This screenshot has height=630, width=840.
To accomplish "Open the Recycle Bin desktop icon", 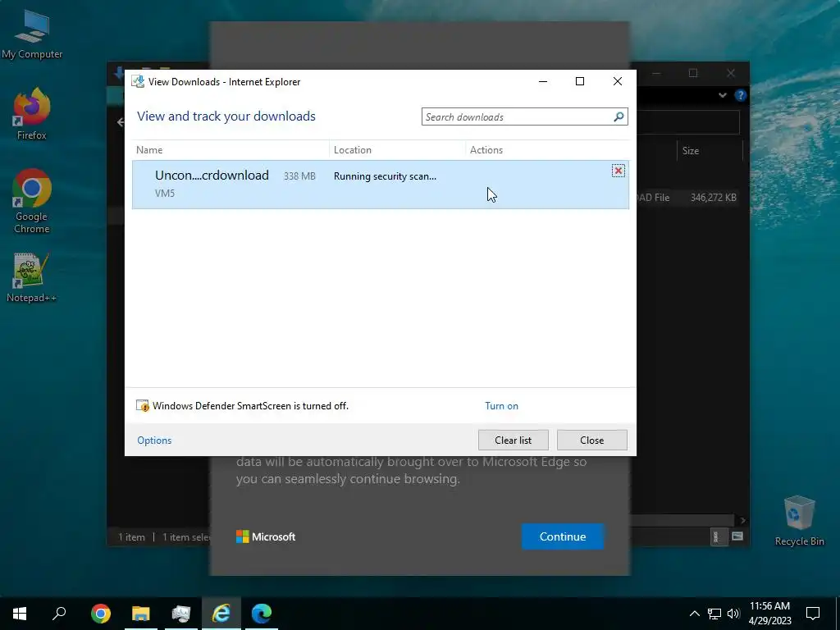I will (799, 521).
